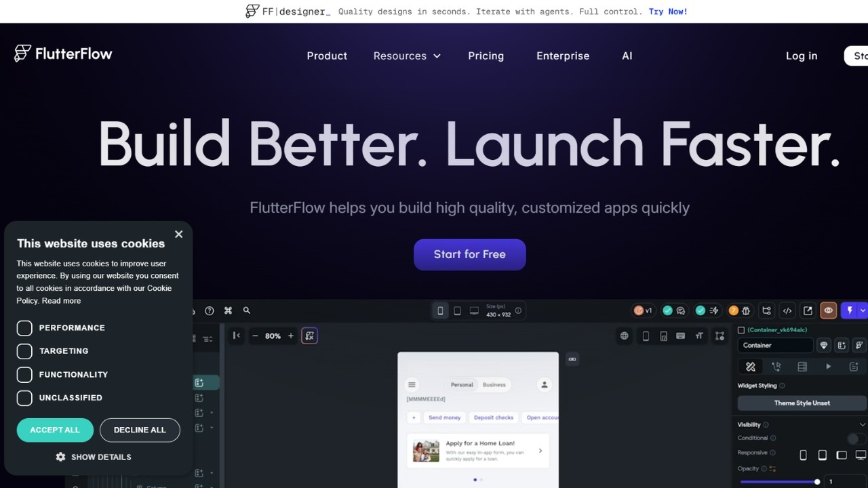Select the tablet device preview icon
The width and height of the screenshot is (868, 488).
(x=457, y=310)
